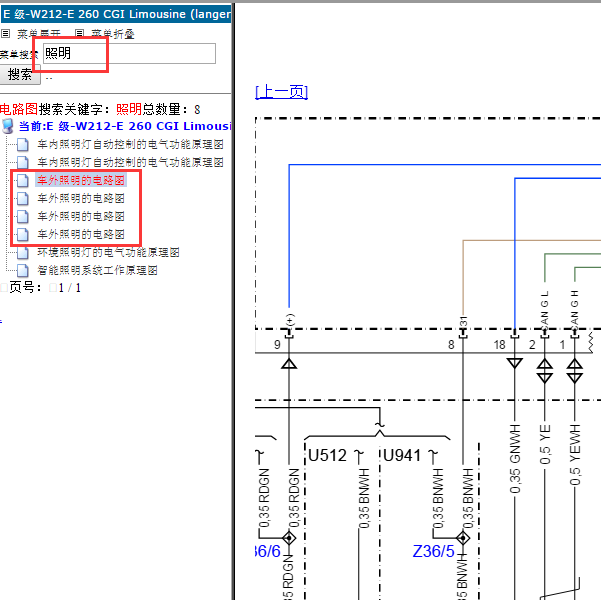Viewport: 601px width, 600px height.
Task: Open the second 车外照明的电路图 entry
Action: (81, 198)
